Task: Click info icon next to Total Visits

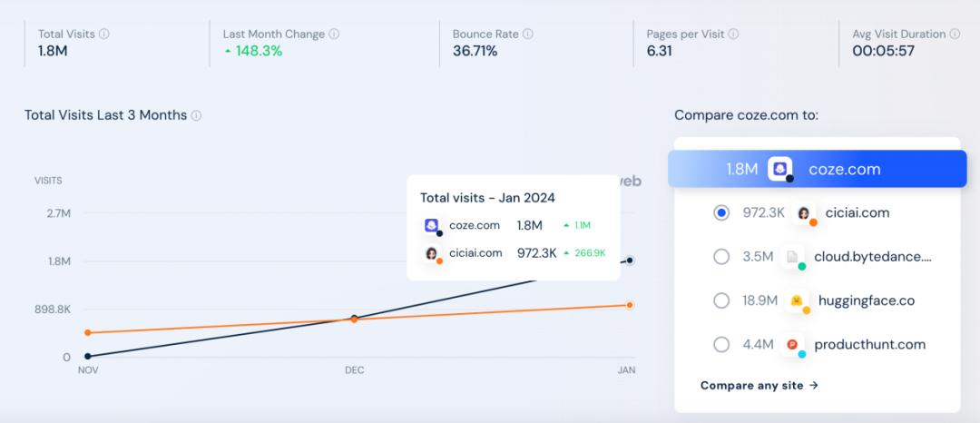Action: 103,34
